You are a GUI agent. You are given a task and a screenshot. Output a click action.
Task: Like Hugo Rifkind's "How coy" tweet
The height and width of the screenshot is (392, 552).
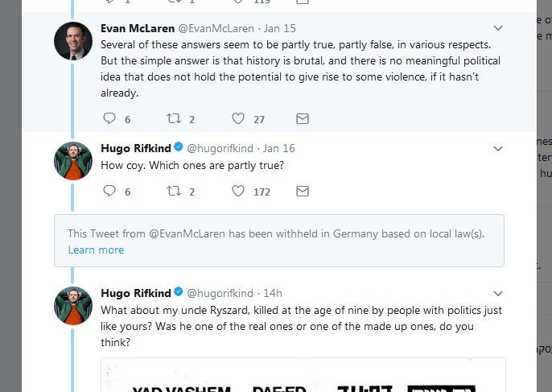point(238,192)
